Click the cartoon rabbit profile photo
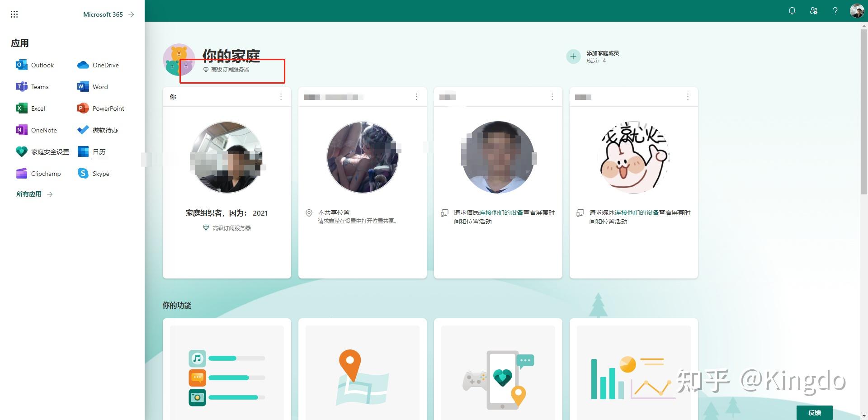The width and height of the screenshot is (868, 420). [634, 157]
